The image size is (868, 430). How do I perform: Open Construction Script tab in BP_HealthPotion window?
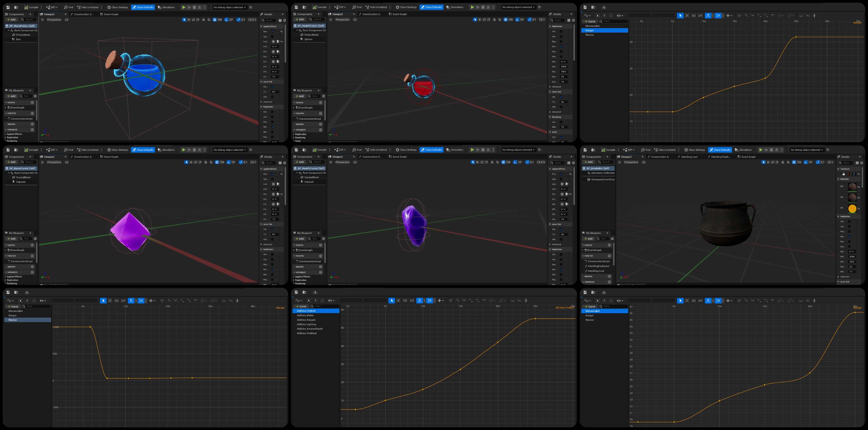(370, 14)
